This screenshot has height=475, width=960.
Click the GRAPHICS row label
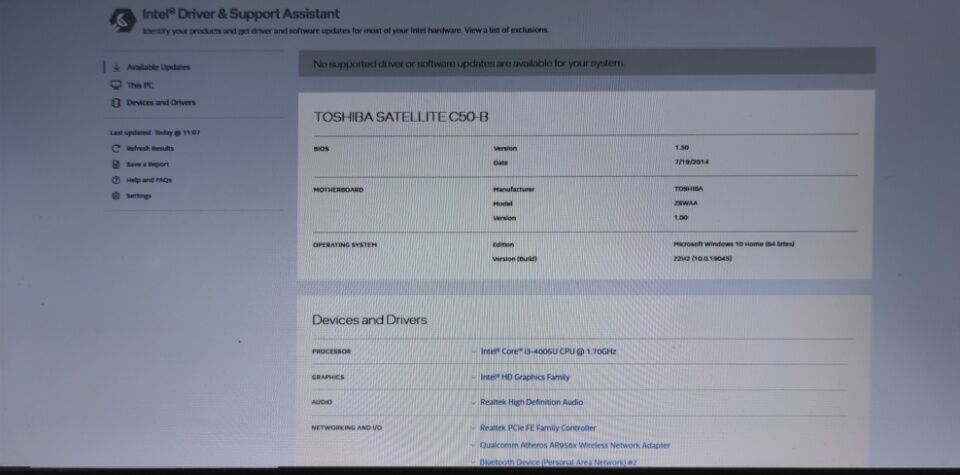click(328, 378)
